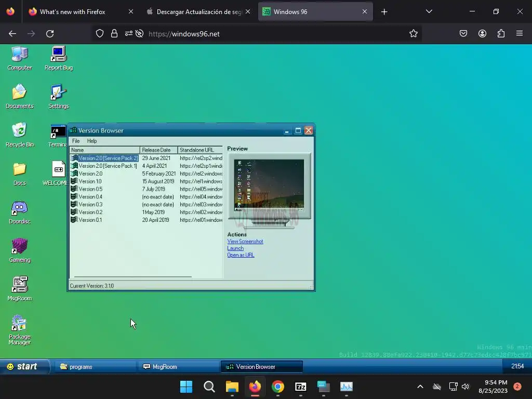Select the plain Version 2.0 row
Image resolution: width=532 pixels, height=399 pixels.
click(146, 174)
